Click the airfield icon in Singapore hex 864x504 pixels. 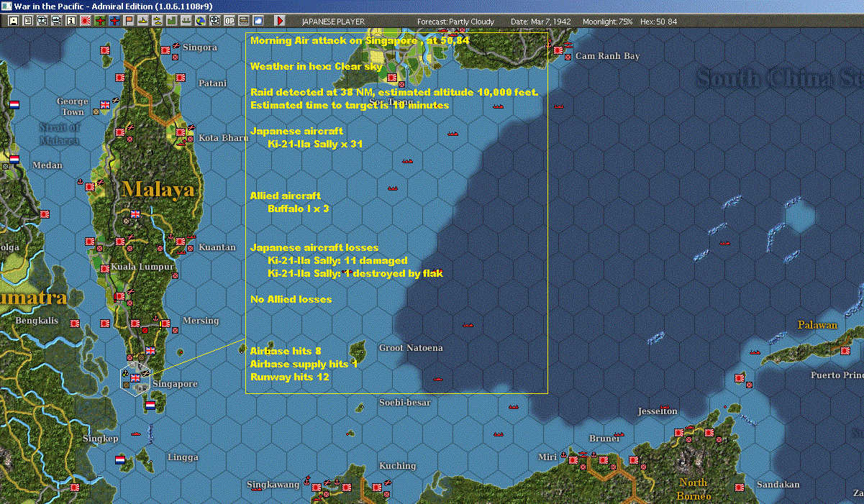146,374
